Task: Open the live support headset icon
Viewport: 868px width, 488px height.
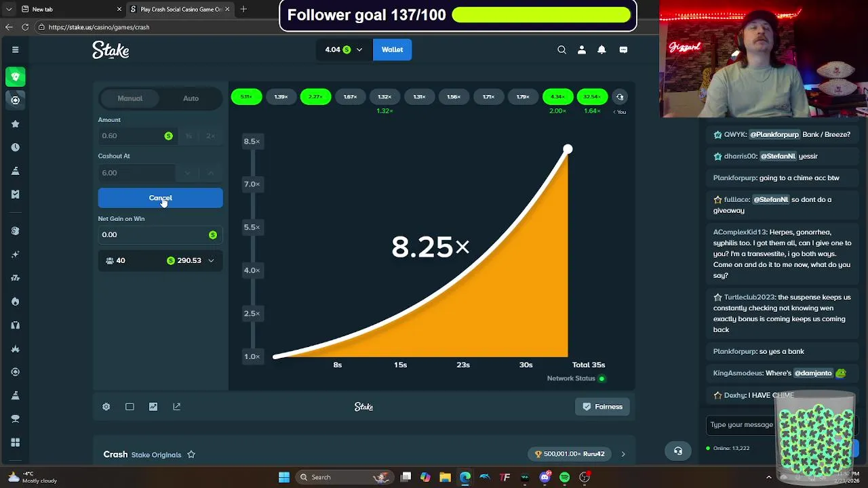Action: (x=678, y=451)
